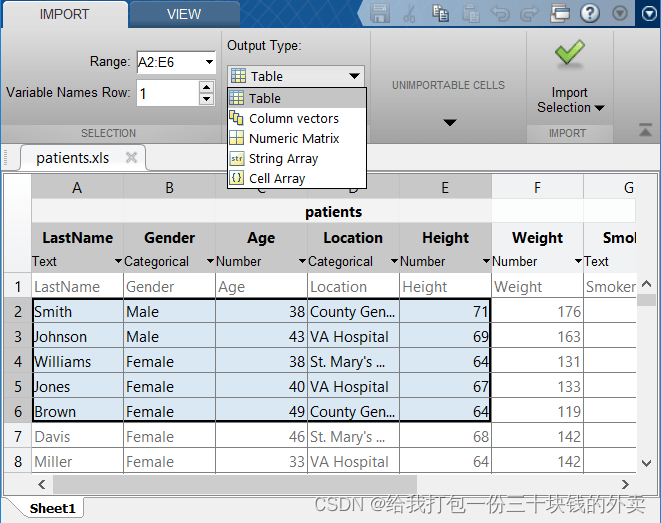This screenshot has height=523, width=661.
Task: Choose Numeric Matrix output type
Action: tap(297, 138)
